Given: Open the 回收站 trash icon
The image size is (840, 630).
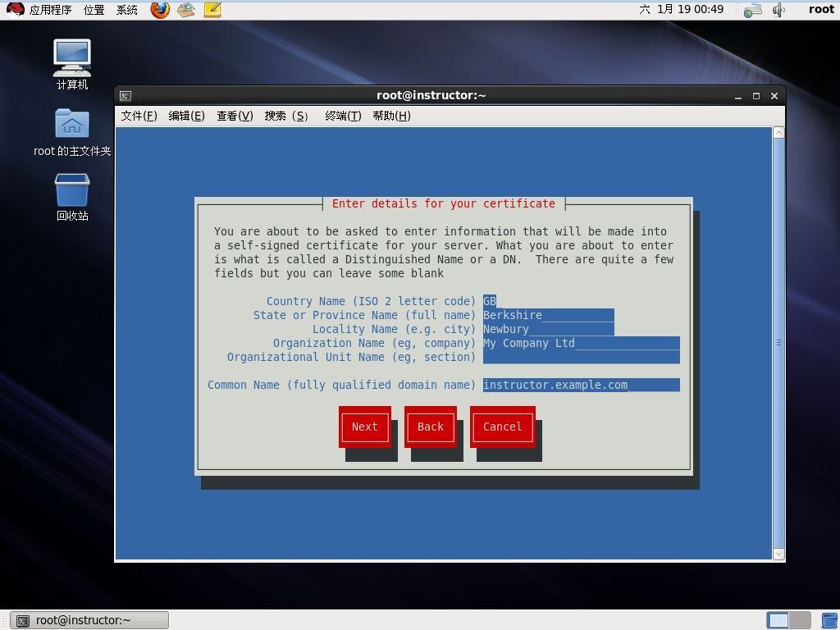Looking at the screenshot, I should click(x=72, y=189).
